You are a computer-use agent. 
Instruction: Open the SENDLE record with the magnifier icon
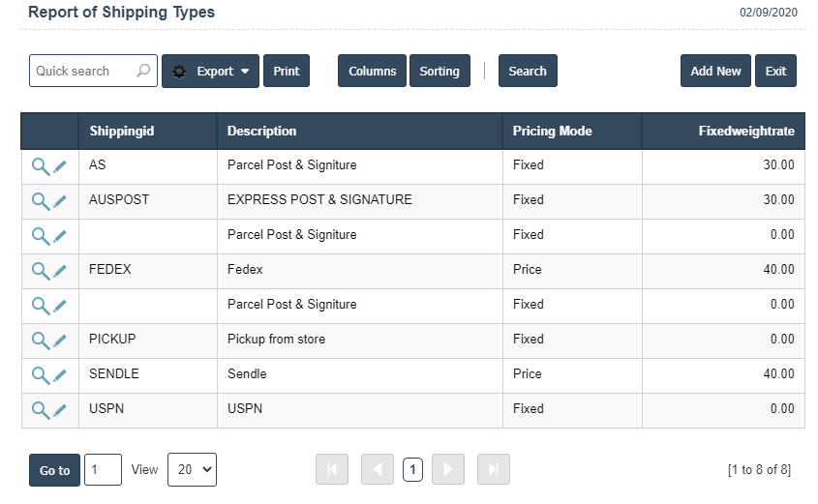click(40, 375)
